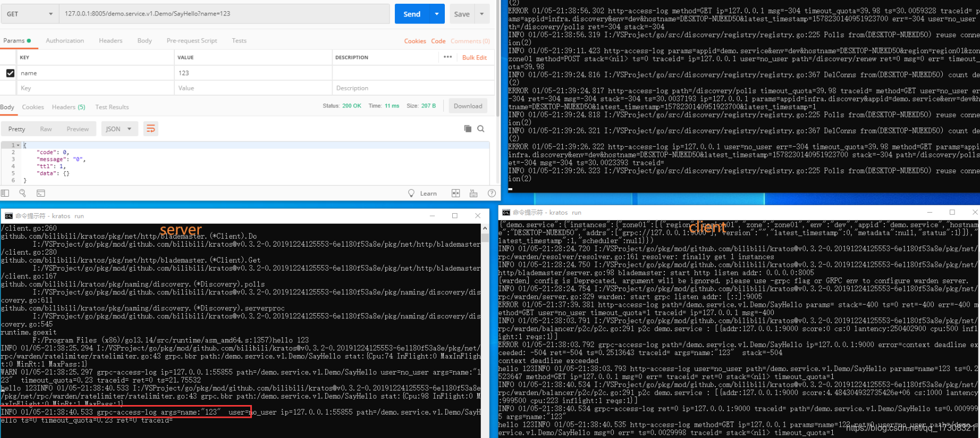The image size is (980, 438).
Task: Click the empty Key placeholder field
Action: [x=95, y=88]
